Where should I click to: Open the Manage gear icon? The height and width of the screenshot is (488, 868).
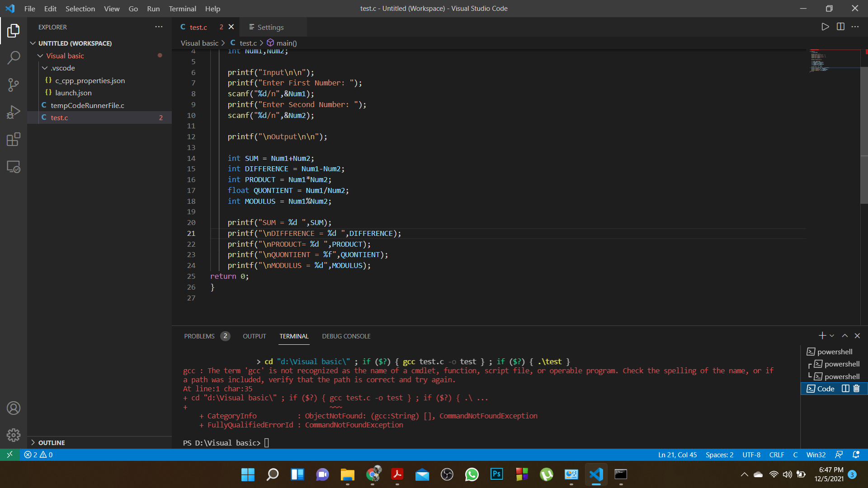click(14, 435)
